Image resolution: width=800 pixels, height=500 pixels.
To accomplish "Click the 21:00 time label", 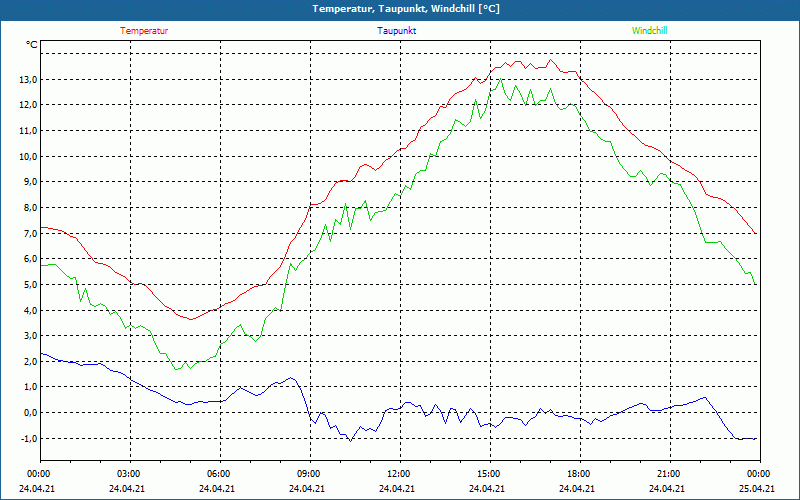I will tap(670, 474).
